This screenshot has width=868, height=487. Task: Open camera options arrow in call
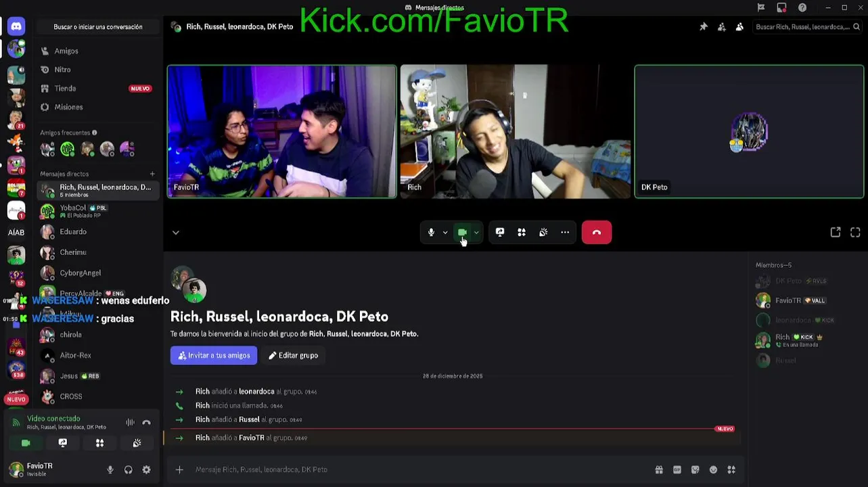(476, 232)
